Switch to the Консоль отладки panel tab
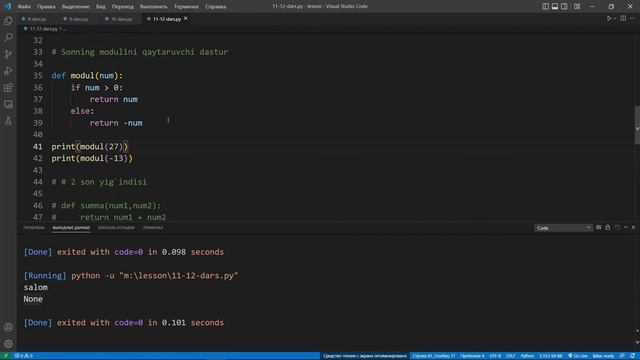 coord(116,228)
